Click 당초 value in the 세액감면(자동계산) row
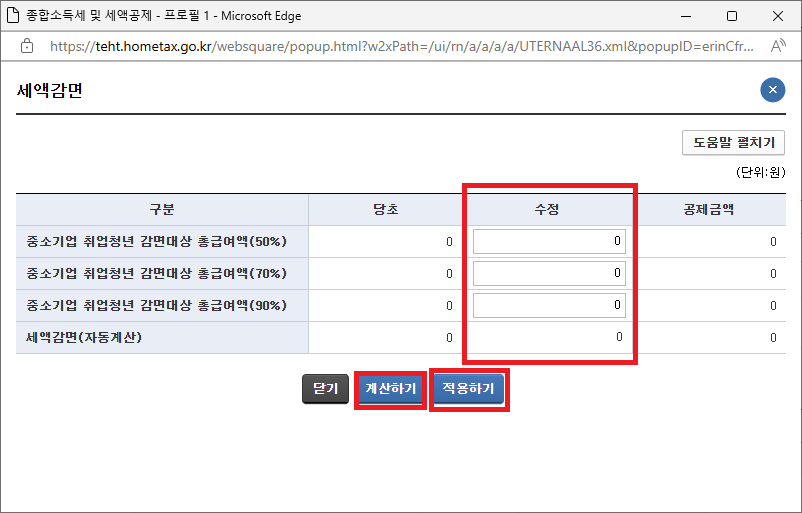802x513 pixels. 449,338
